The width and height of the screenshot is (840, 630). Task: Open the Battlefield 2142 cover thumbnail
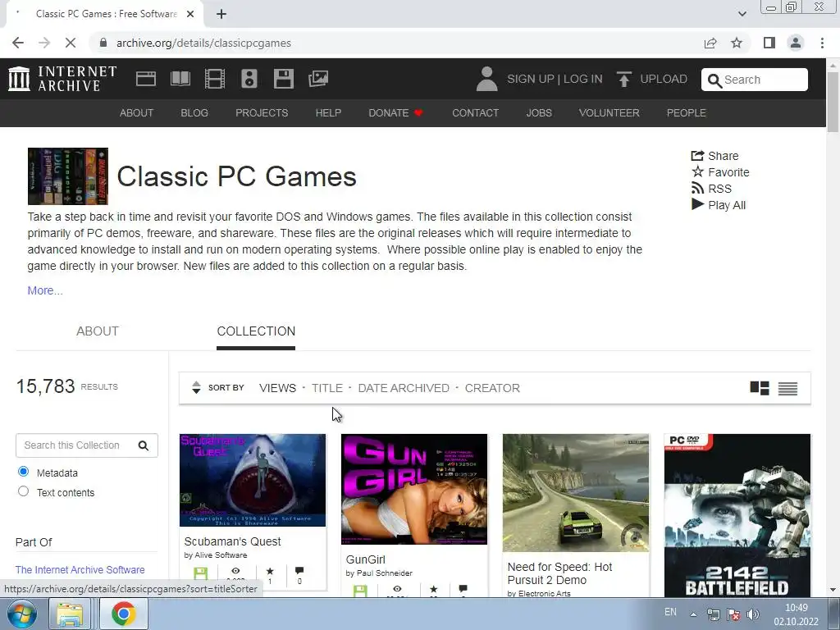(x=737, y=515)
